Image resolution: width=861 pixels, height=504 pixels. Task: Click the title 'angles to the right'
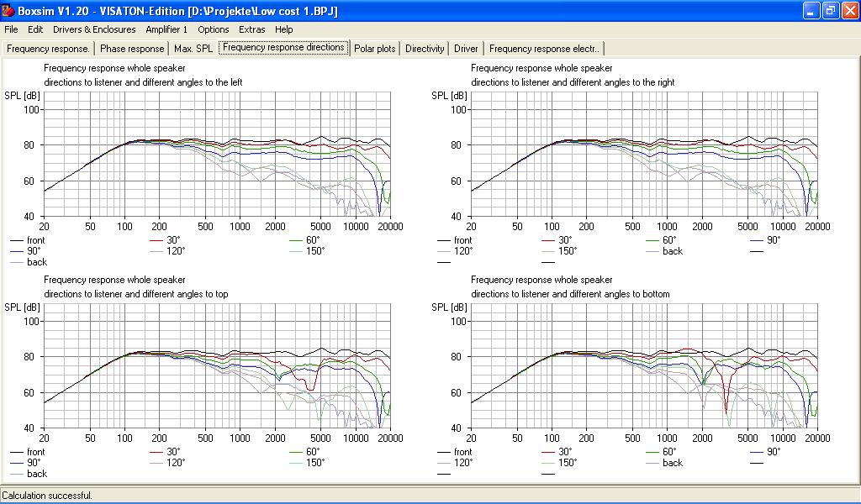tap(635, 82)
